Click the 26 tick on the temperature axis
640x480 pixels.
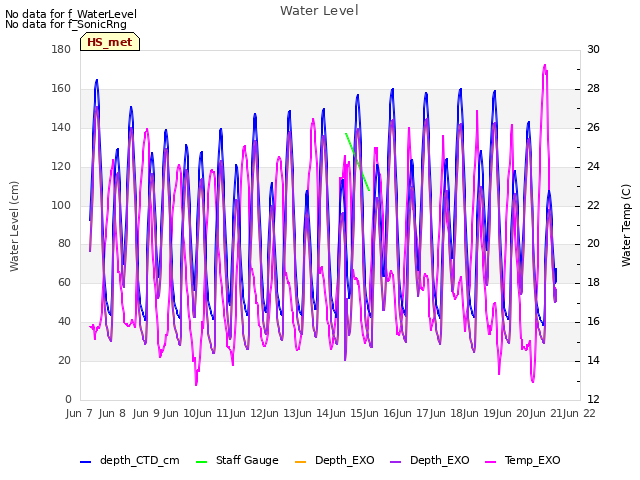click(x=593, y=127)
